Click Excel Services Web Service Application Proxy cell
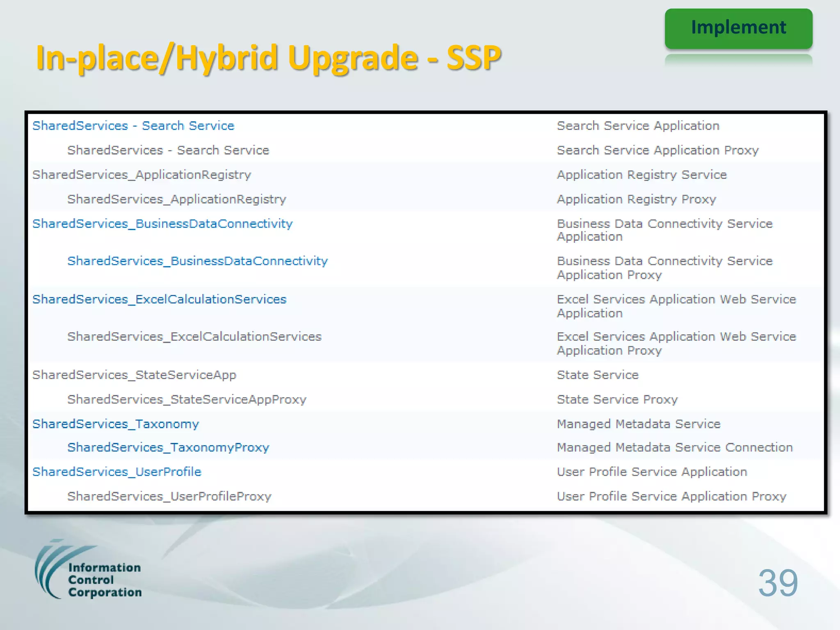 [x=676, y=344]
